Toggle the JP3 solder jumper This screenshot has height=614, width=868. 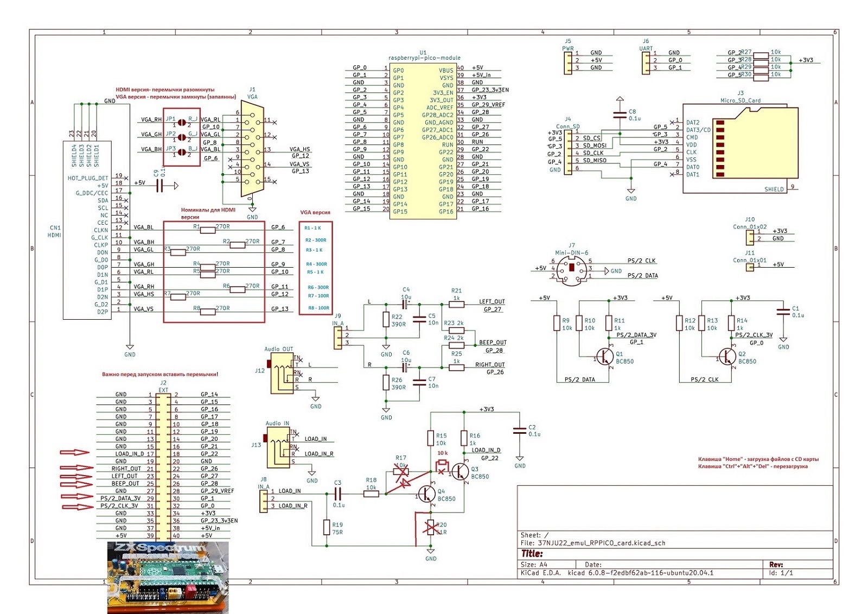183,151
